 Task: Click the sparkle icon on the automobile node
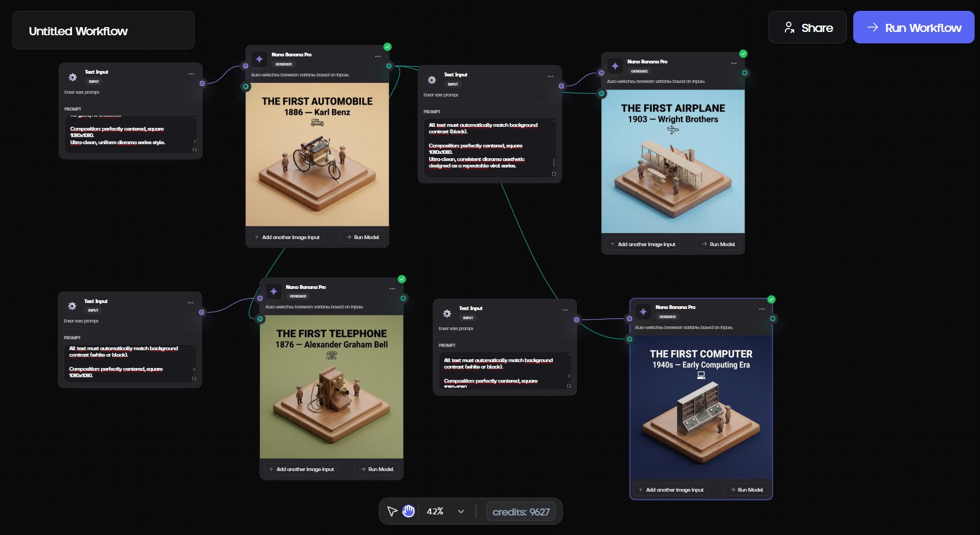[x=259, y=59]
